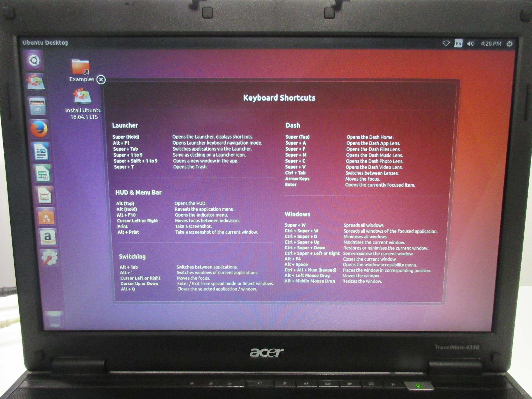Open the 4:28 PM clock menu
This screenshot has height=399, width=532.
[x=491, y=44]
